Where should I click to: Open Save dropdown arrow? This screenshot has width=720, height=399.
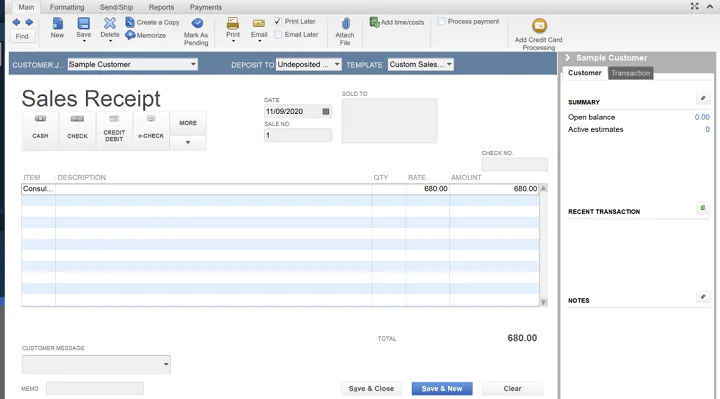tap(84, 41)
